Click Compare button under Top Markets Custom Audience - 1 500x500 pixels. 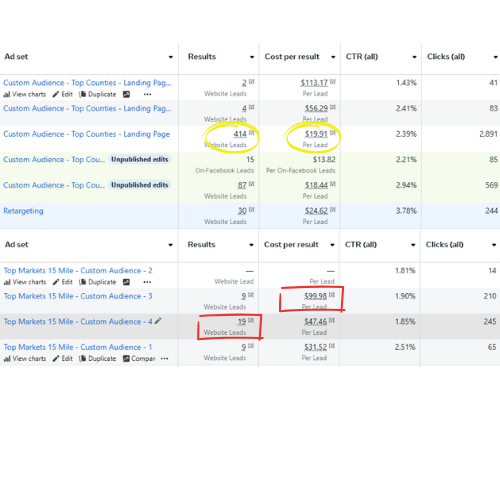tap(139, 359)
